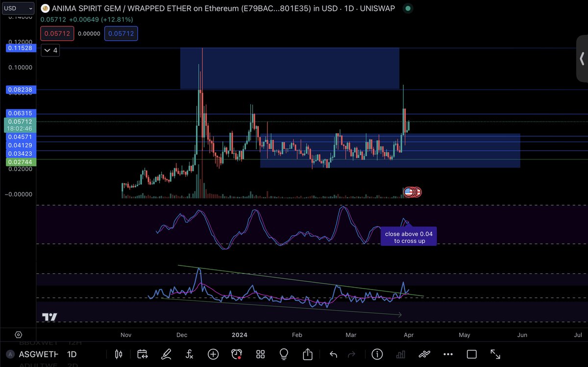Tap the Jun label on time axis
The image size is (588, 367).
coord(522,335)
